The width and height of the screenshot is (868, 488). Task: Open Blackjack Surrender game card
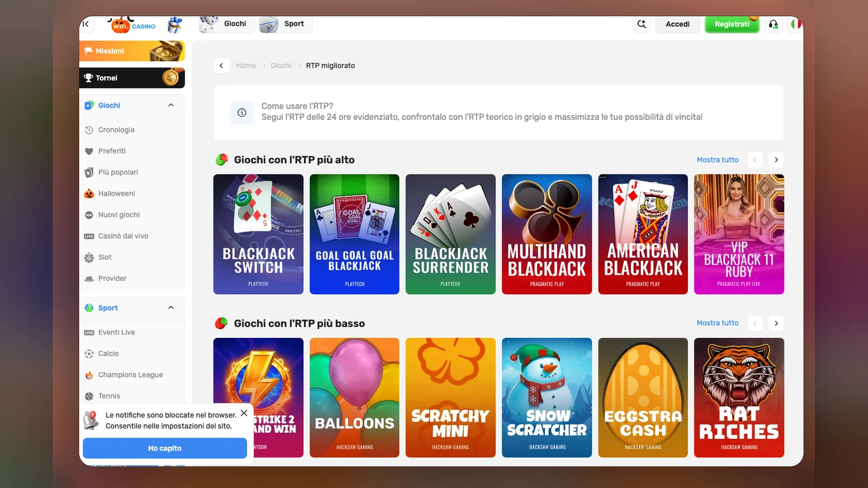(x=450, y=234)
